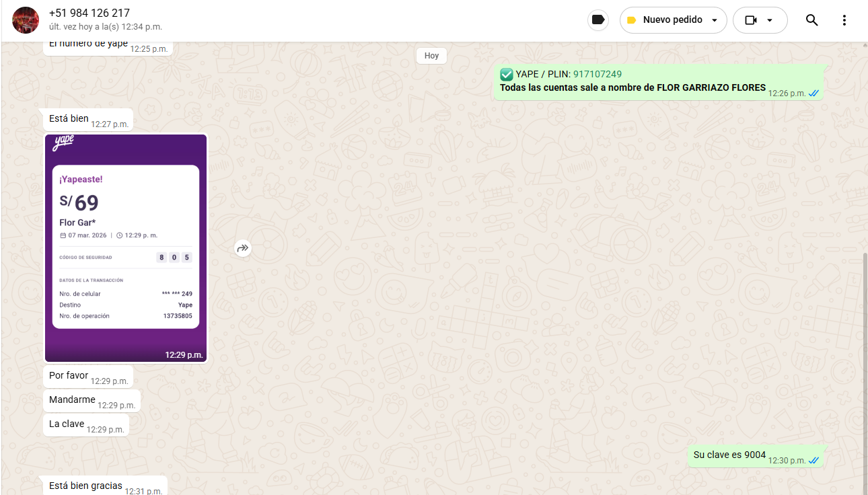
Task: Click double-check read receipt on clave message
Action: (814, 461)
